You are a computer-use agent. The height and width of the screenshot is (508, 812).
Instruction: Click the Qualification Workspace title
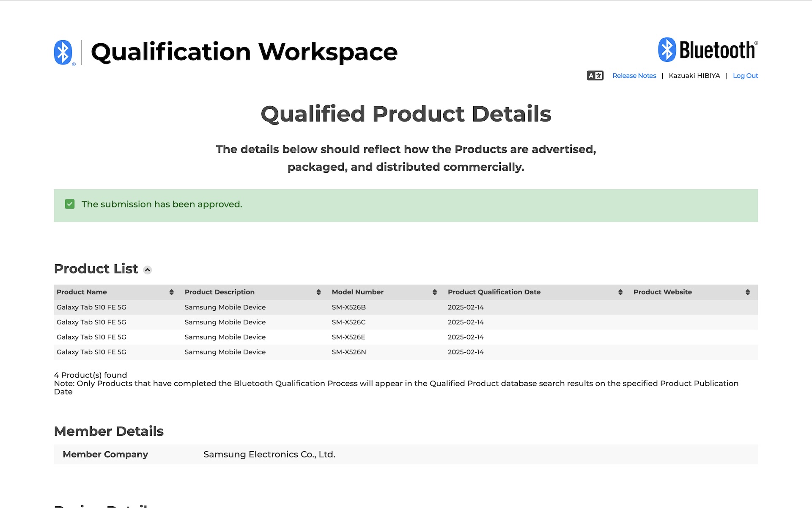244,52
